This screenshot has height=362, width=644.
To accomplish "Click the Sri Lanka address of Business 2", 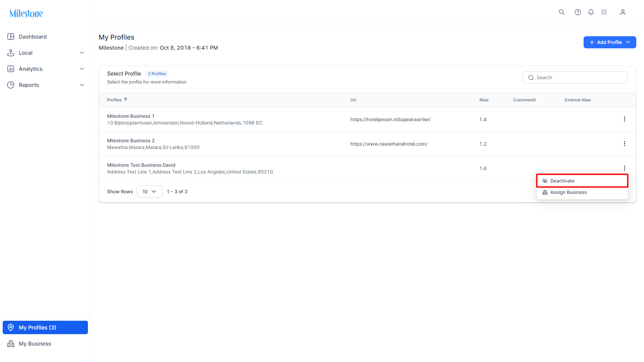I will click(x=153, y=147).
